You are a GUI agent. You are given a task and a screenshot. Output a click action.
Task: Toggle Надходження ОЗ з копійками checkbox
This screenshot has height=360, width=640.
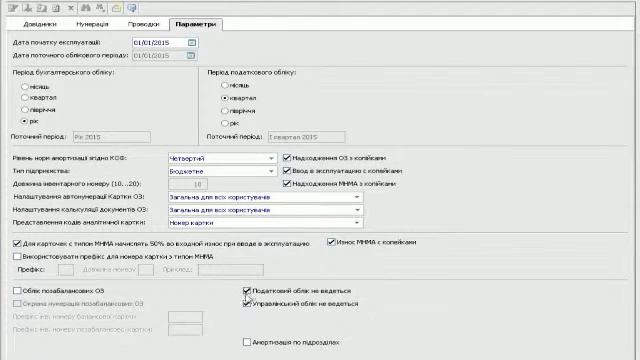coord(287,158)
